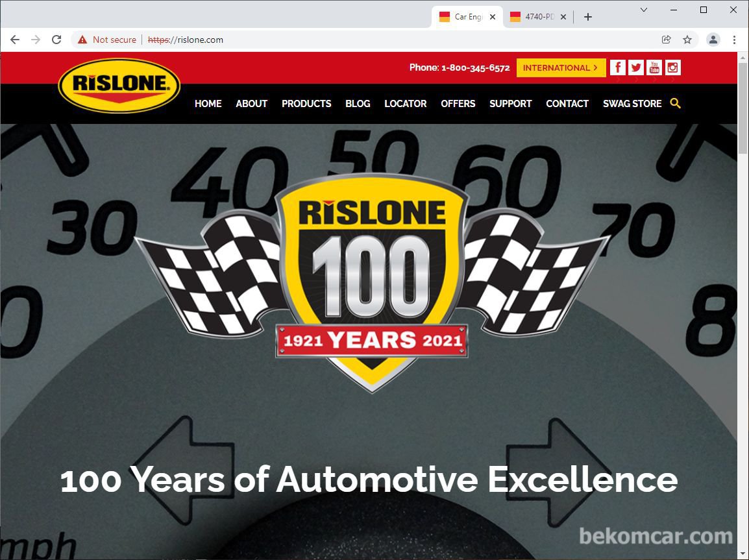The width and height of the screenshot is (749, 560).
Task: Open the ABOUT menu item
Action: tap(251, 104)
